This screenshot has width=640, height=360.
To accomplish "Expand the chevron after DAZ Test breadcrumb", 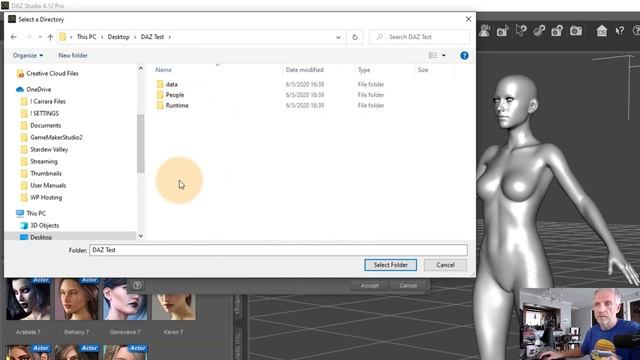I will 170,37.
